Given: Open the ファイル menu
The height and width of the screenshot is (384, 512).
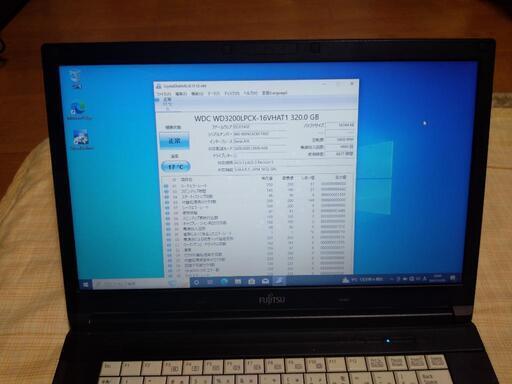Looking at the screenshot, I should [x=164, y=94].
